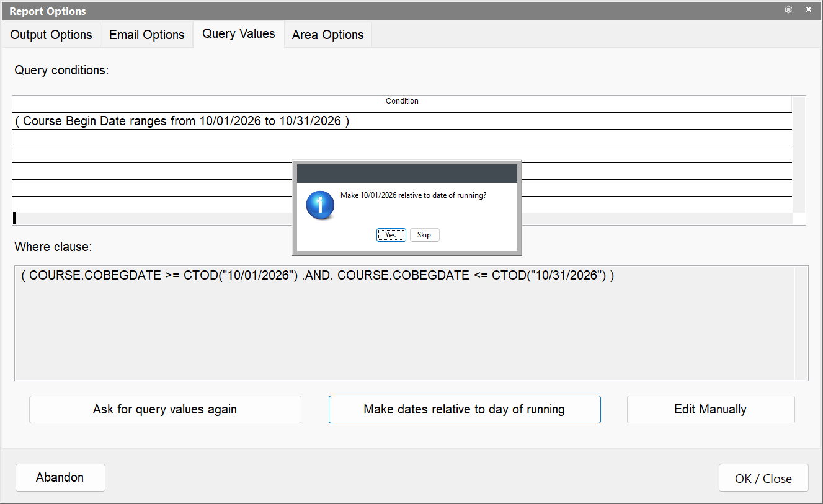Viewport: 823px width, 504px height.
Task: Click the Edit Manually button
Action: [x=711, y=409]
